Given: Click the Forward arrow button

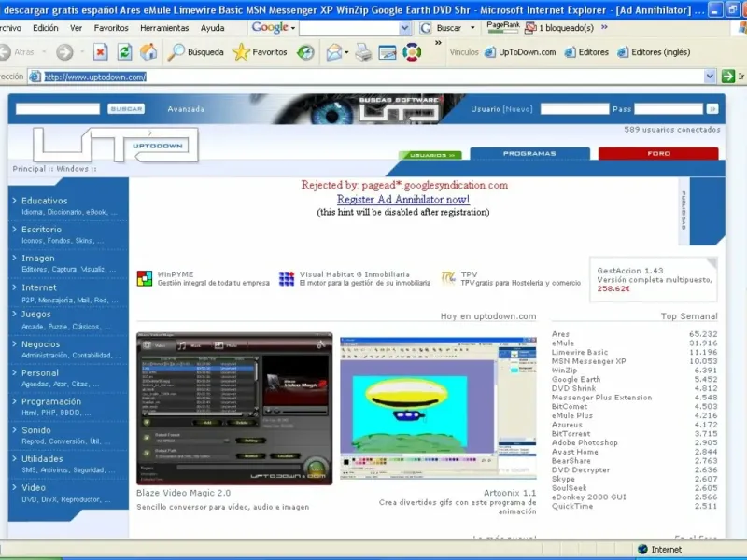Looking at the screenshot, I should (x=64, y=52).
